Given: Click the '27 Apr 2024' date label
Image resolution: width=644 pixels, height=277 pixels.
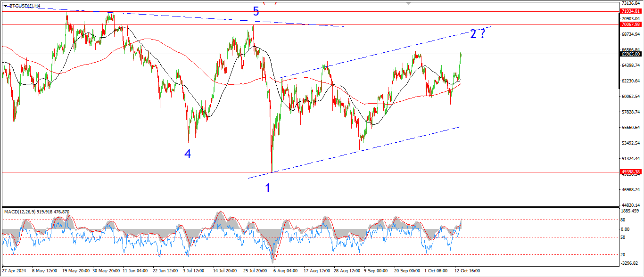Looking at the screenshot, I should (14, 271).
